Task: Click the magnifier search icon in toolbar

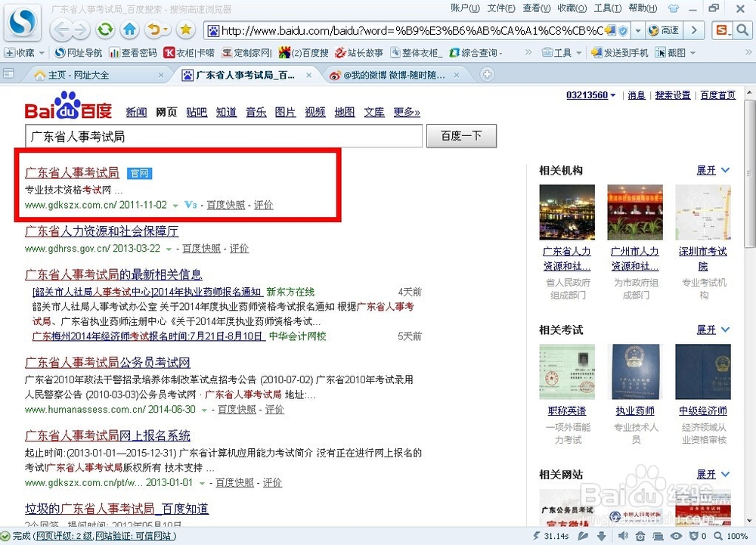Action: [x=742, y=31]
